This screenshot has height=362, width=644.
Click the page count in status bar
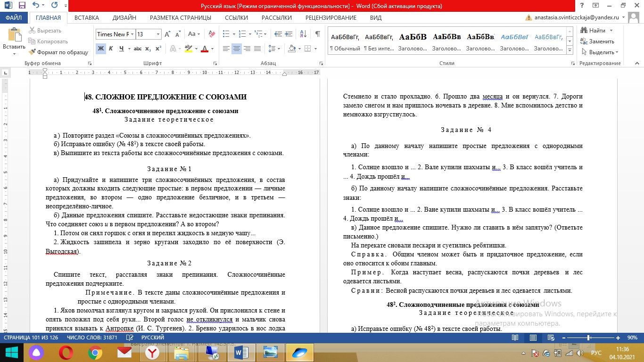pos(30,338)
